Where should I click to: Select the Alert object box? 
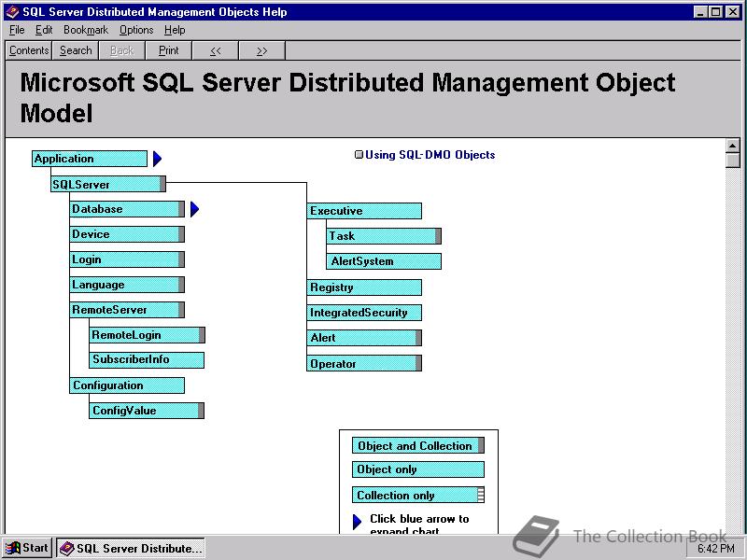(364, 338)
